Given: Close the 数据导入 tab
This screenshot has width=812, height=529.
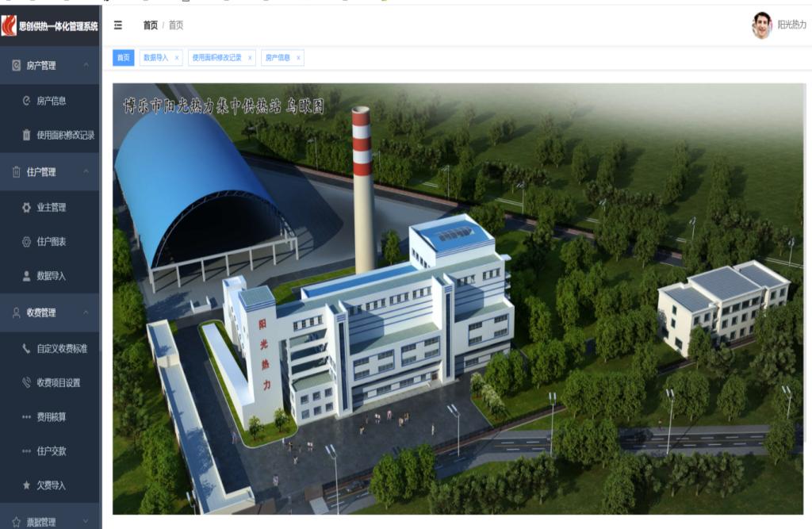Looking at the screenshot, I should [x=176, y=58].
